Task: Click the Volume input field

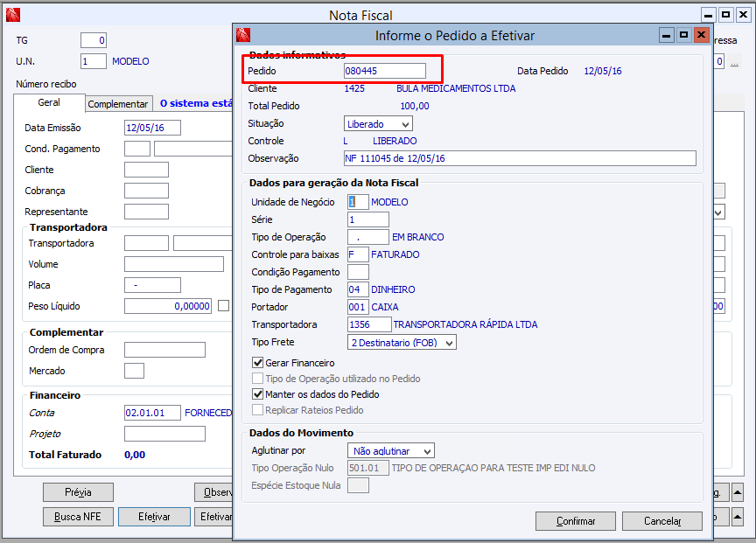Action: pyautogui.click(x=174, y=264)
